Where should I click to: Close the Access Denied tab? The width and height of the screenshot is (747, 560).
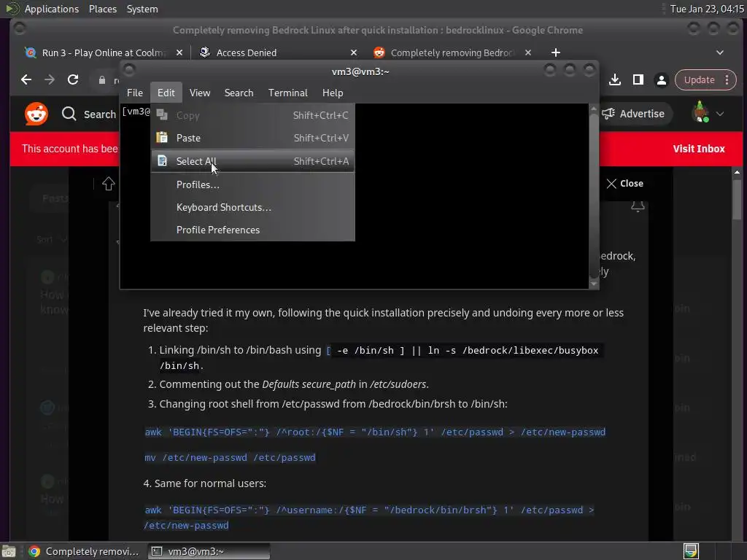click(354, 52)
